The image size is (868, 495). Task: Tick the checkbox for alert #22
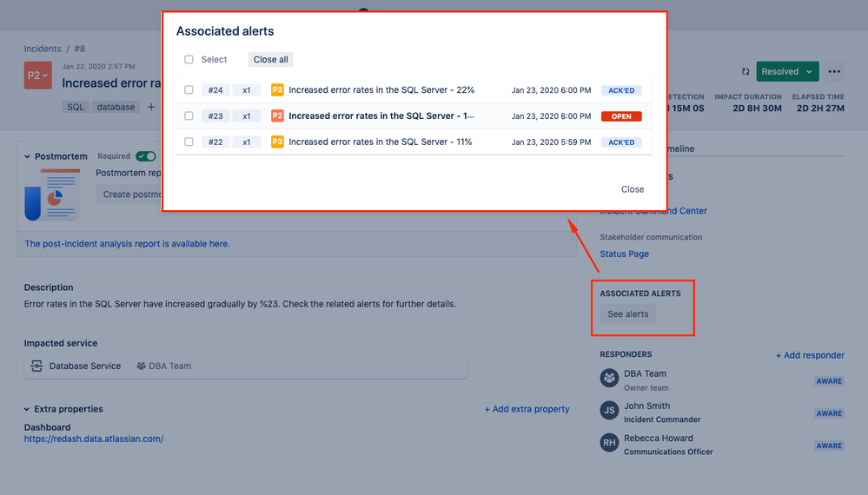pyautogui.click(x=189, y=142)
